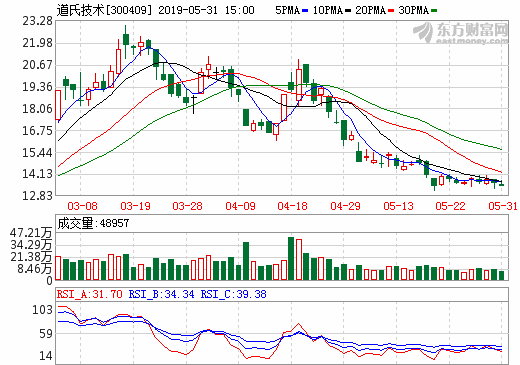Click the 21.98 price axis label
This screenshot has width=520, height=365.
point(38,43)
